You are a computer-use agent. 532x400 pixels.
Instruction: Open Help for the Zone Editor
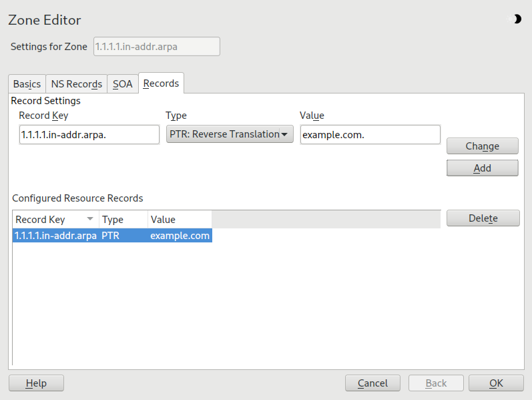[36, 383]
